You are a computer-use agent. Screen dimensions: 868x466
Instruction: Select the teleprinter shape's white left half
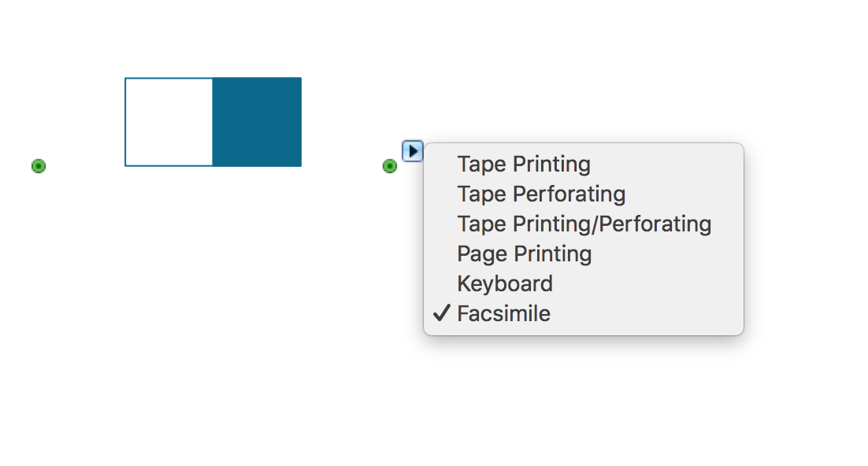point(169,122)
